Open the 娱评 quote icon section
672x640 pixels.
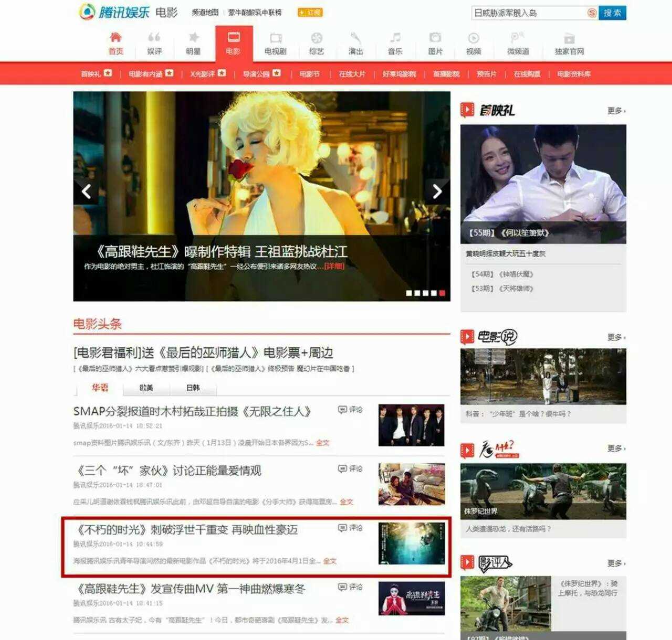154,44
